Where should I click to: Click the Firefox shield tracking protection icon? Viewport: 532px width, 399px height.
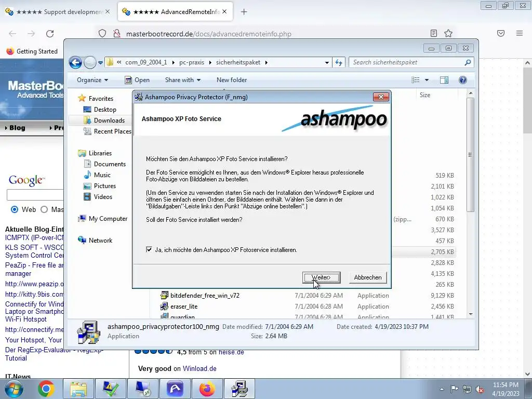click(x=102, y=34)
